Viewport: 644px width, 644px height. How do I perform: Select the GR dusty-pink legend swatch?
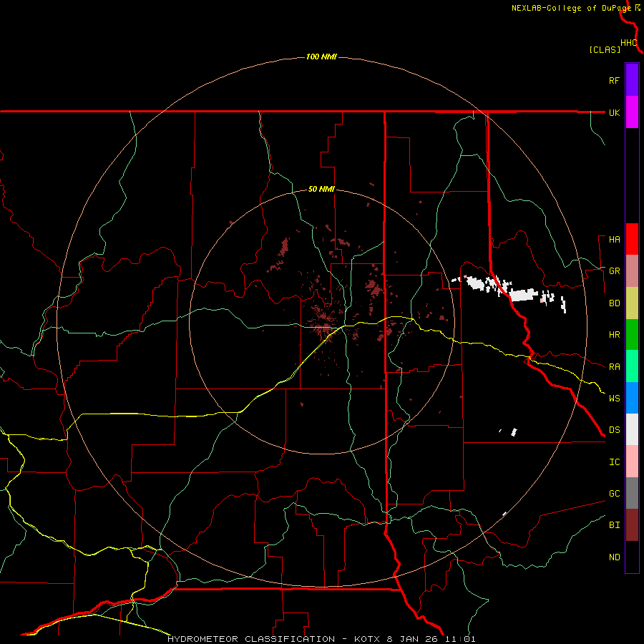(632, 271)
